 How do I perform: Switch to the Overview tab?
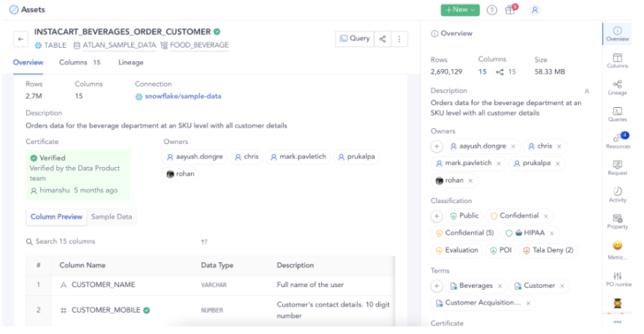(x=28, y=62)
